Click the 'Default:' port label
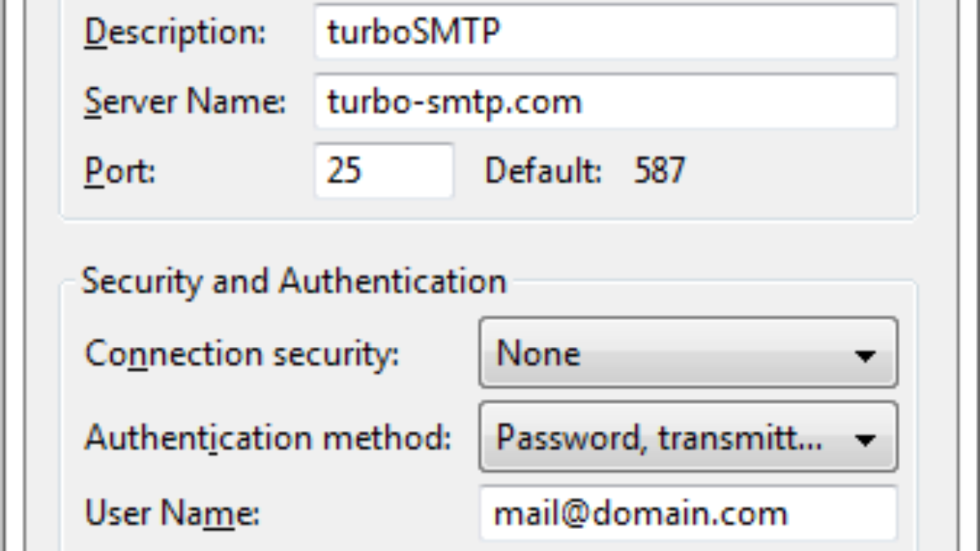The height and width of the screenshot is (551, 980). coord(544,171)
